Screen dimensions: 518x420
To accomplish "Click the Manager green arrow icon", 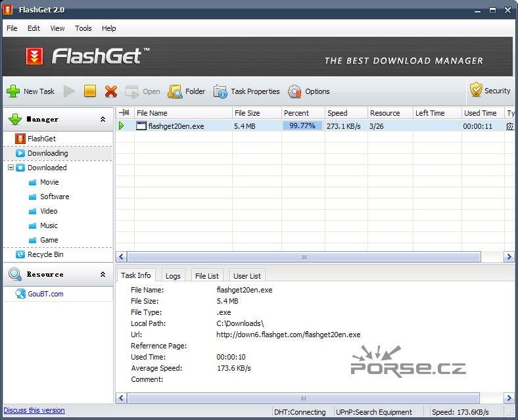I will 15,119.
